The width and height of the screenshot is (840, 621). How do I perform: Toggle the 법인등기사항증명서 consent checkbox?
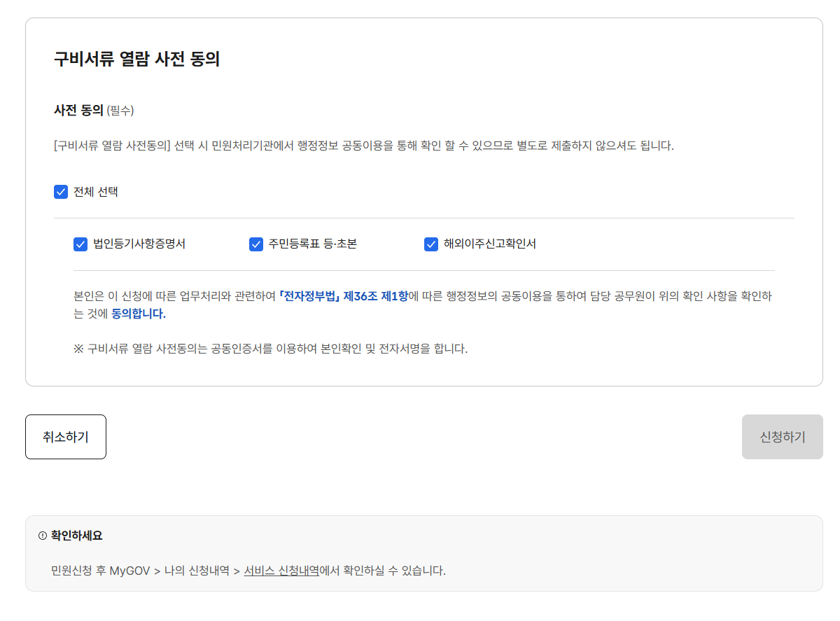tap(80, 244)
